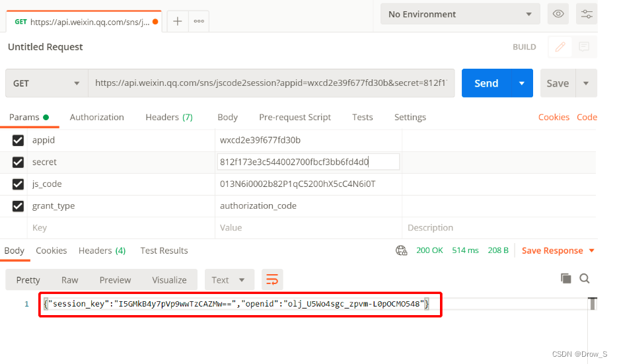This screenshot has height=364, width=617.
Task: Click the network globe icon near status
Action: [402, 250]
